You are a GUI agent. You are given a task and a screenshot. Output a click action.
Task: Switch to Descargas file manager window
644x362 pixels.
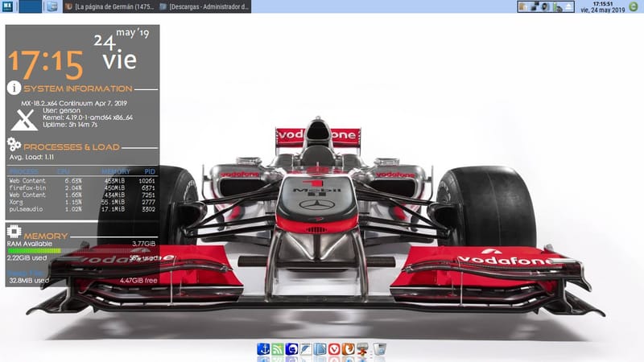[204, 6]
